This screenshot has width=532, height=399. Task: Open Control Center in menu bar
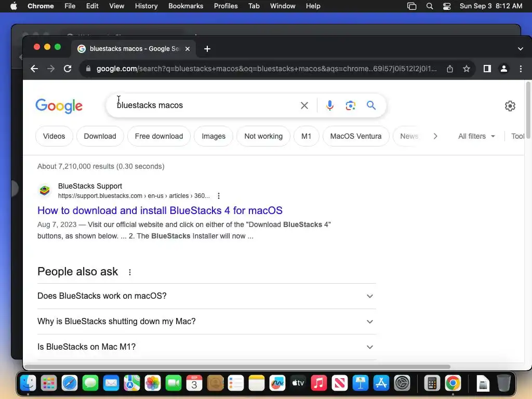point(447,6)
